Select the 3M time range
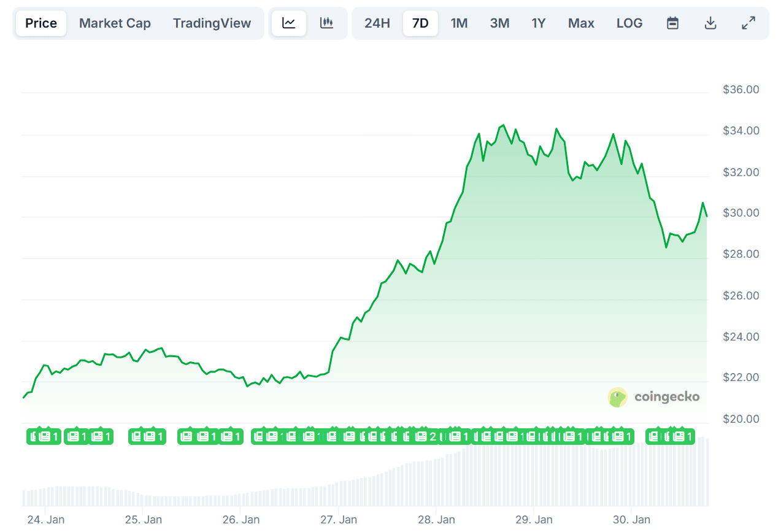Screen dimensions: 781x532 click(499, 23)
